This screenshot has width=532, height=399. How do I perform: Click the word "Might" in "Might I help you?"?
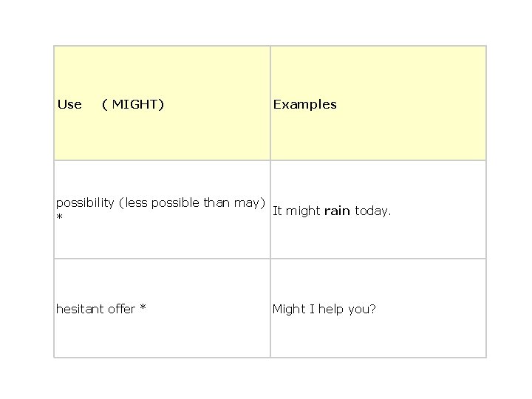(x=289, y=309)
